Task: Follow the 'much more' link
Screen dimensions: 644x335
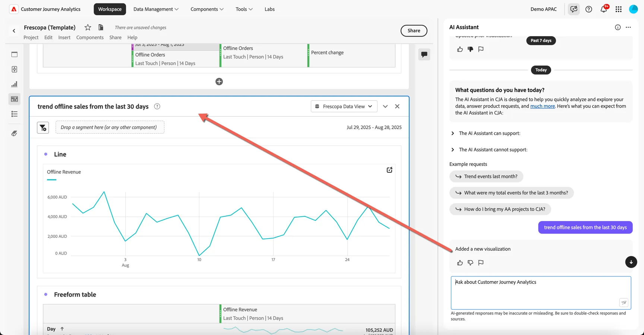Action: click(x=542, y=106)
